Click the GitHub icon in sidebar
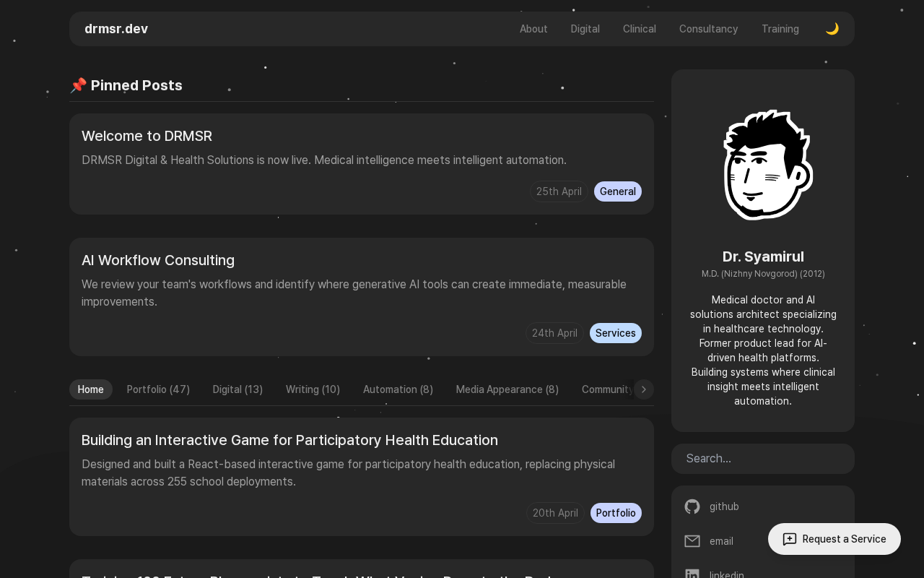 pyautogui.click(x=692, y=506)
